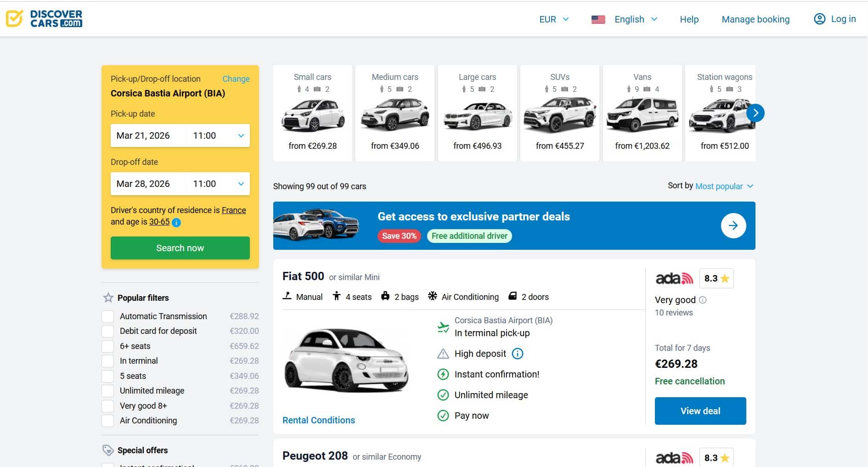Click the US flag language icon
868x467 pixels.
click(x=598, y=19)
